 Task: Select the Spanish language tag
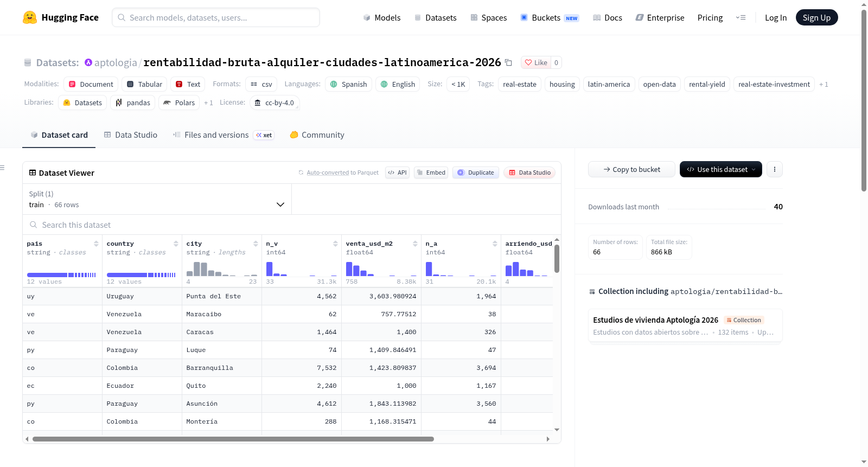coord(349,84)
